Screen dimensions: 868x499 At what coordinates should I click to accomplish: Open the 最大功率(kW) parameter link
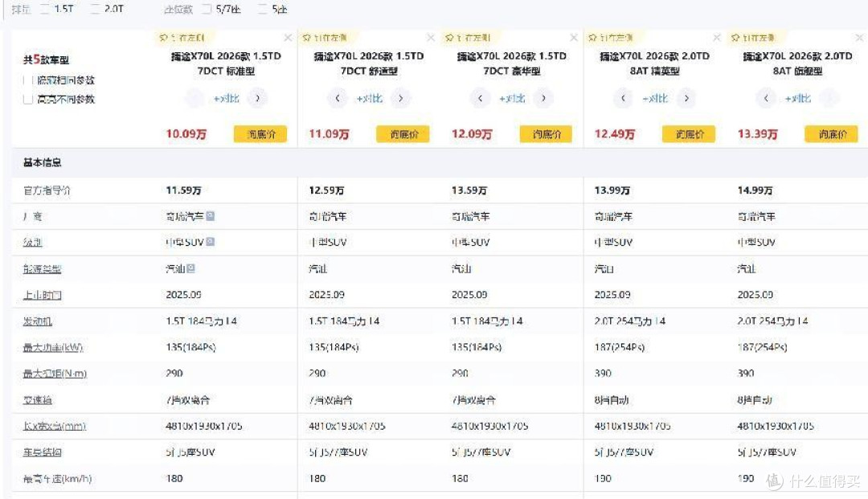point(52,347)
